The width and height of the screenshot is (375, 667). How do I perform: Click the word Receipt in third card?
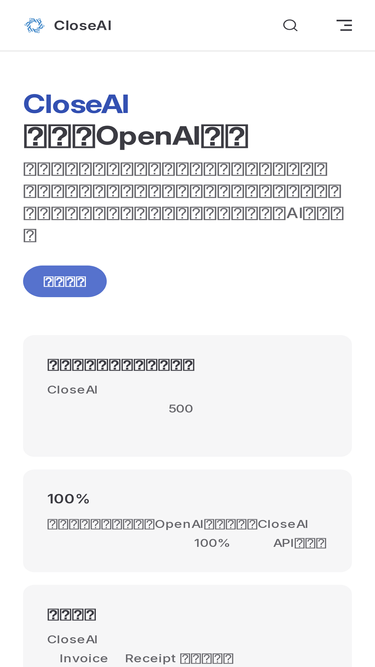[x=151, y=658]
